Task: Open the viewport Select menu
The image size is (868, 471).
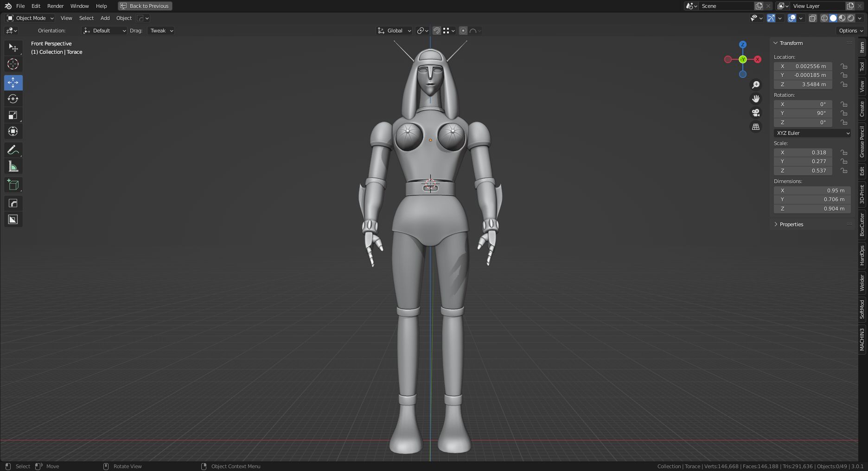Action: pyautogui.click(x=86, y=18)
